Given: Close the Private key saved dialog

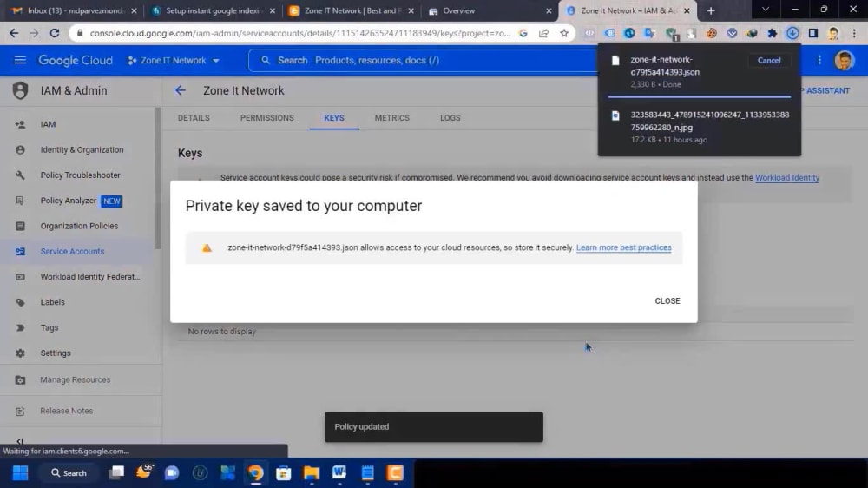Looking at the screenshot, I should 667,300.
